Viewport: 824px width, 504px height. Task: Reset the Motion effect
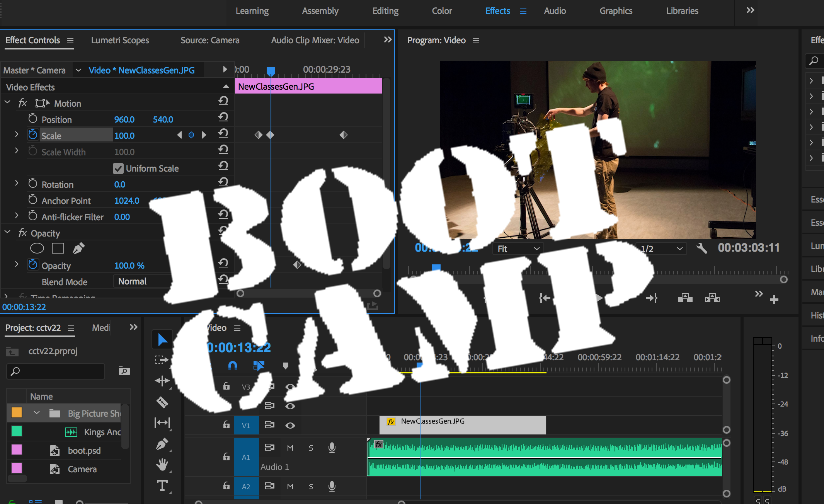223,101
